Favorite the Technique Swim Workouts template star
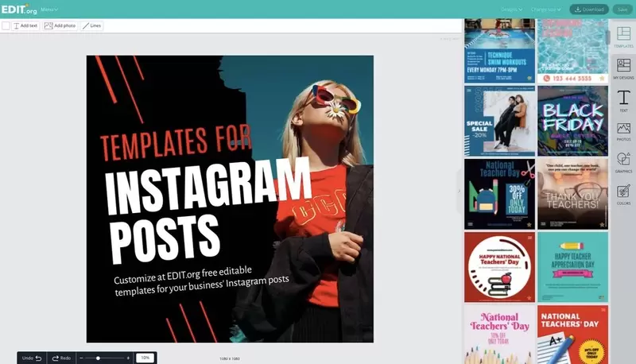The width and height of the screenshot is (636, 364). tap(529, 78)
